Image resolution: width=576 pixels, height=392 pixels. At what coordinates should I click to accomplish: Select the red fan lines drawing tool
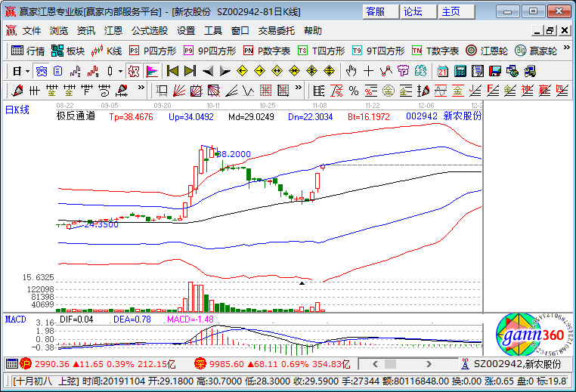click(179, 91)
